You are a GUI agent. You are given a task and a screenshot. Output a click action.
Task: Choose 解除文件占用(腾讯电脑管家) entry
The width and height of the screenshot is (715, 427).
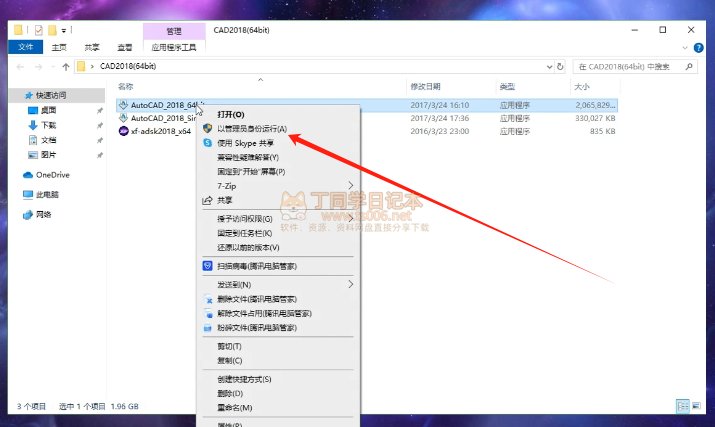264,313
